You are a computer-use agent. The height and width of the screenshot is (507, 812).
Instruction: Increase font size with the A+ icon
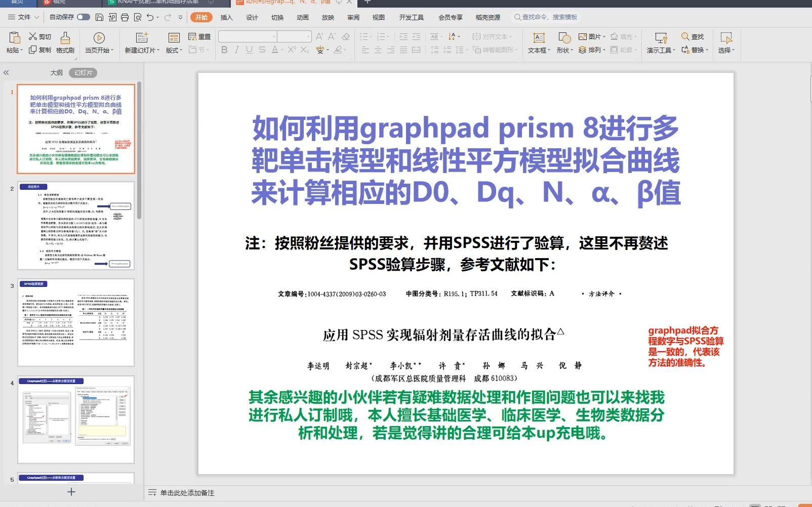319,36
